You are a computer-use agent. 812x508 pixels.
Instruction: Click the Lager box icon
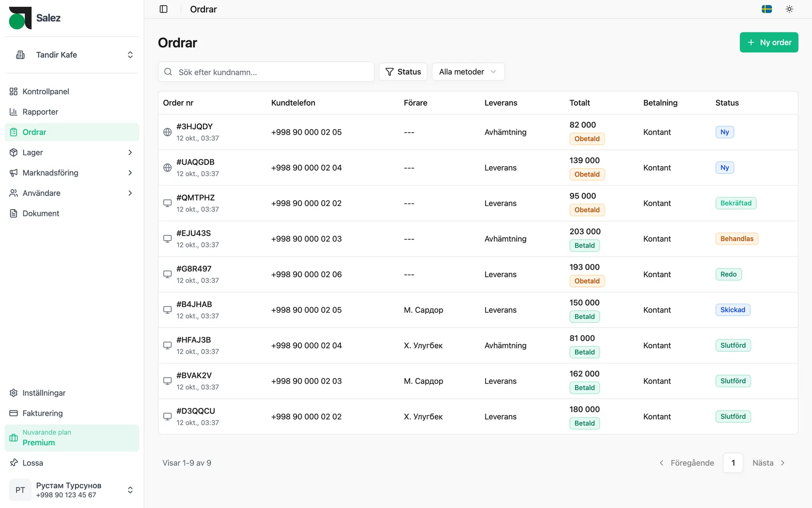point(14,153)
